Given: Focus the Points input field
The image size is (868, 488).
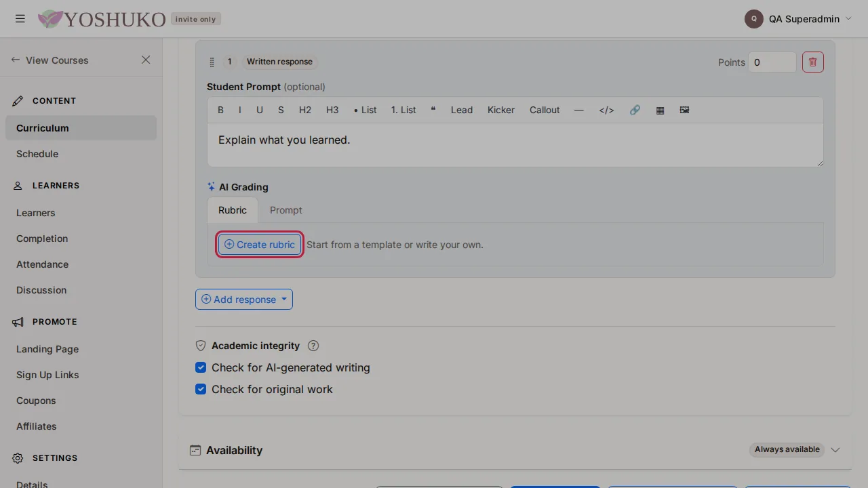Looking at the screenshot, I should click(772, 62).
